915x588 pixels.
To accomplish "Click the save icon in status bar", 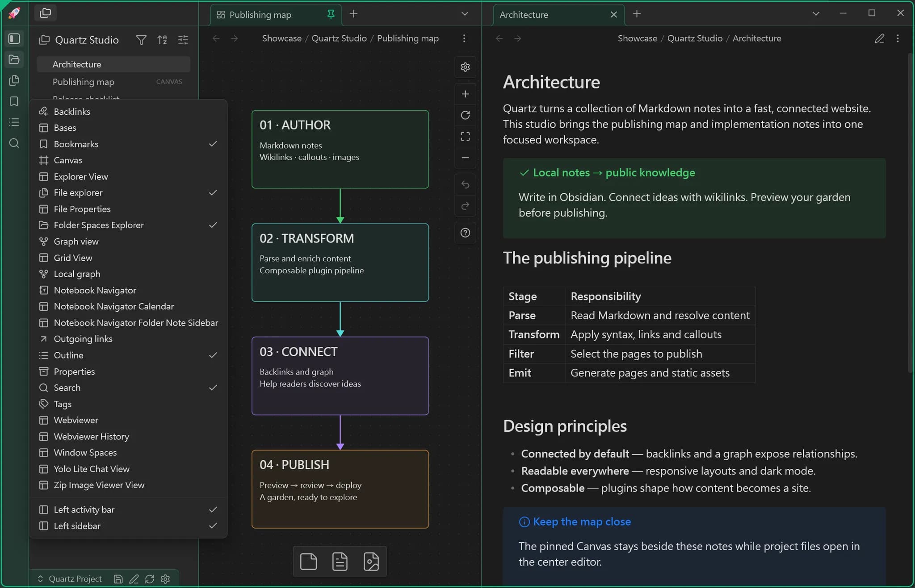I will 118,579.
